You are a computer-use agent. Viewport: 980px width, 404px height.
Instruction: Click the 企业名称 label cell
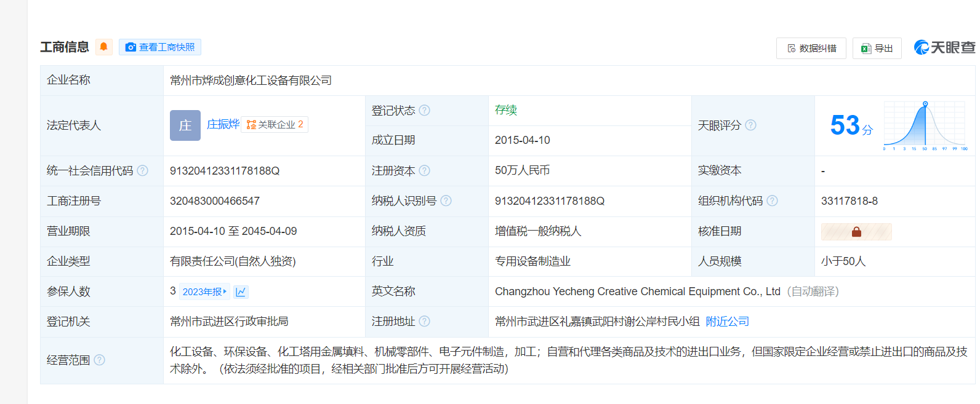pos(102,81)
